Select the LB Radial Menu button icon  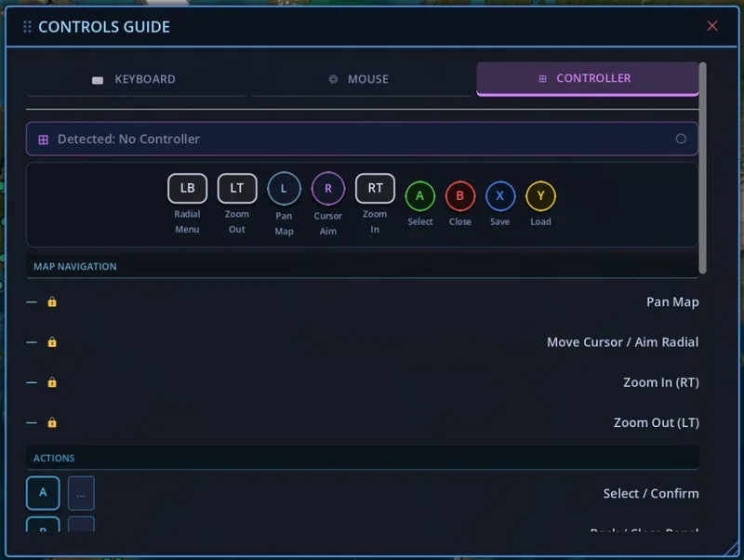[x=187, y=188]
